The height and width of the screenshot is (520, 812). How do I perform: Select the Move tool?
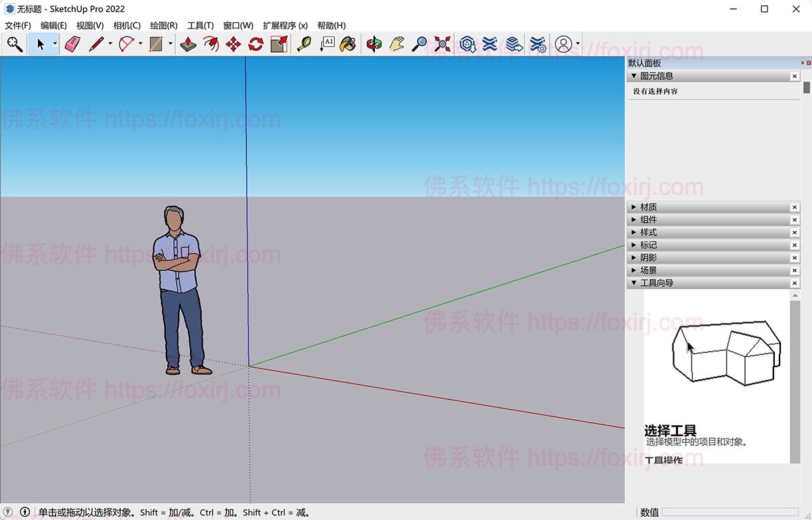coord(233,45)
